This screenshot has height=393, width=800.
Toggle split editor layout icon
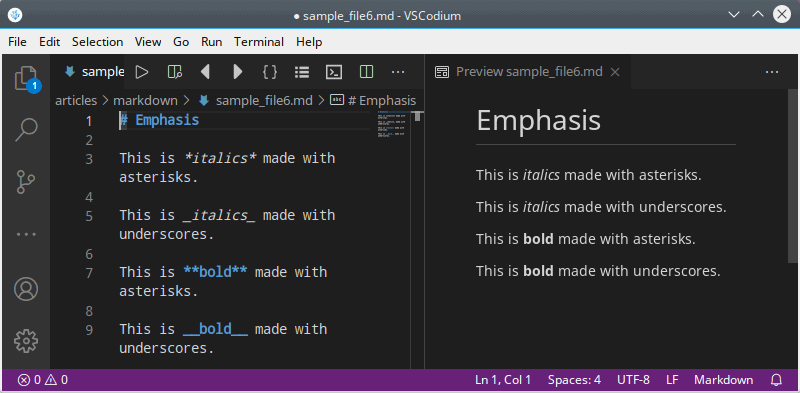(x=366, y=72)
